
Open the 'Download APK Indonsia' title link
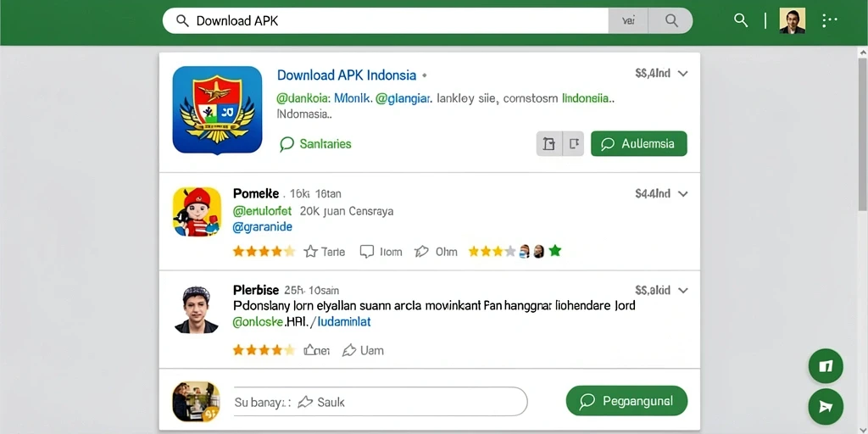click(347, 75)
